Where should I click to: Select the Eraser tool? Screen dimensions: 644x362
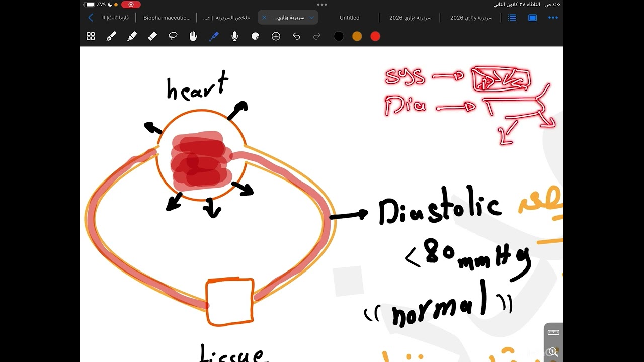tap(152, 36)
